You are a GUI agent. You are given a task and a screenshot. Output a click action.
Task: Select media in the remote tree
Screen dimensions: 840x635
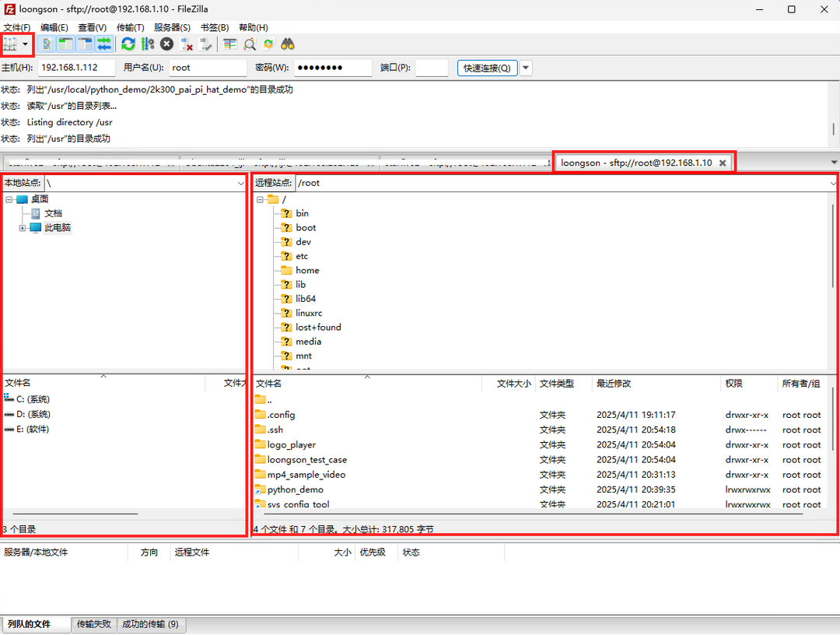point(308,342)
